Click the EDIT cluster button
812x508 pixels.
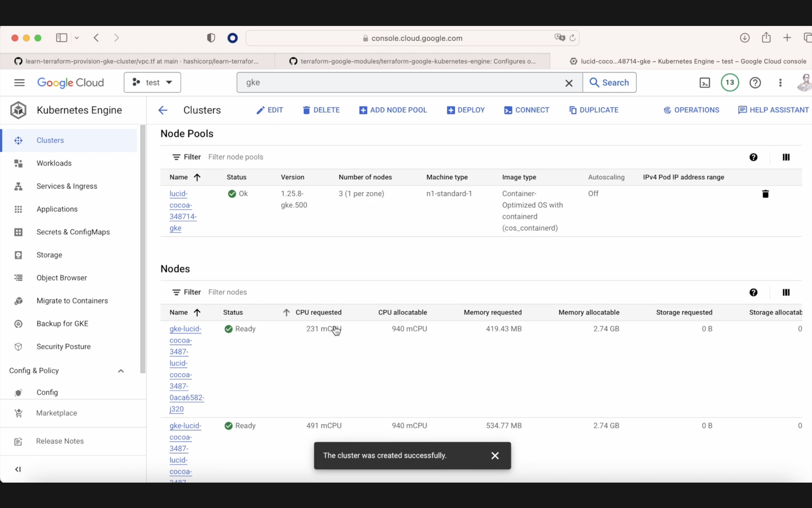[x=270, y=110]
